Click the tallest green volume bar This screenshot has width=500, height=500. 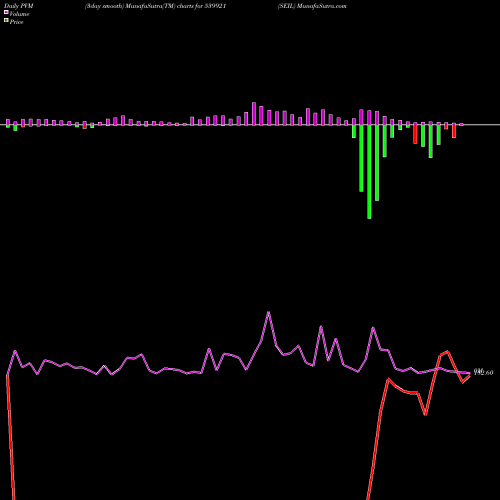point(369,172)
